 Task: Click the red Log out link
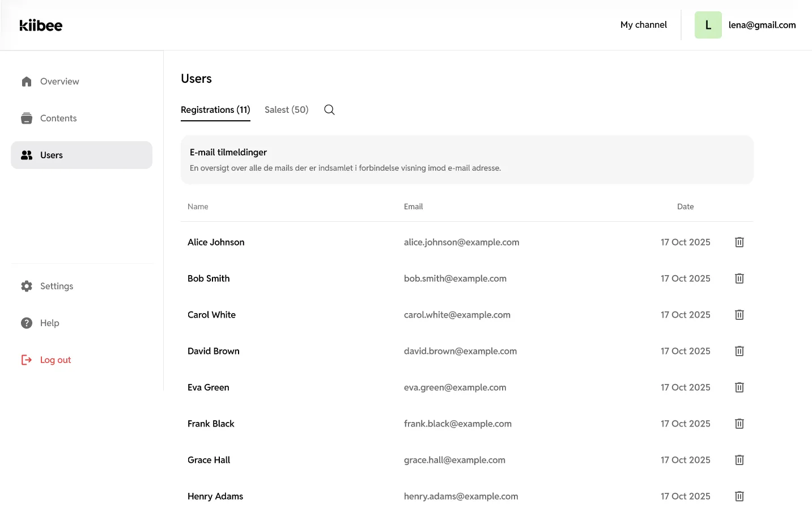55,360
